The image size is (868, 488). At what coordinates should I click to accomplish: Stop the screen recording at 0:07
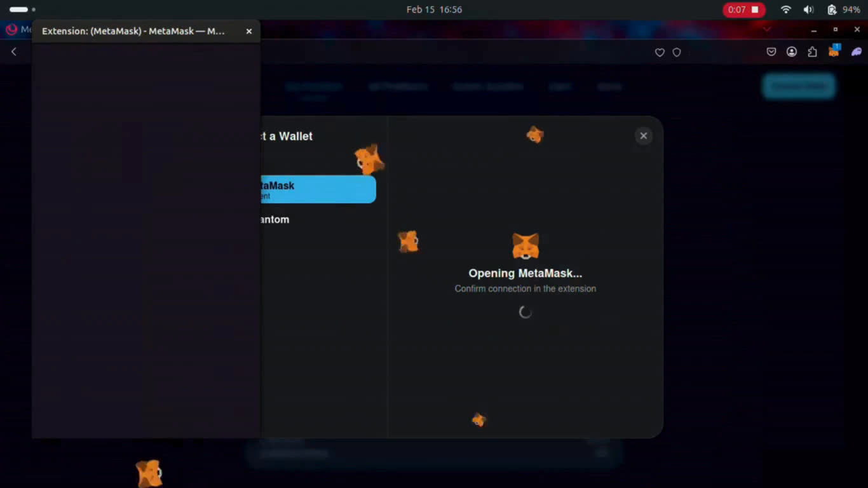tap(744, 10)
